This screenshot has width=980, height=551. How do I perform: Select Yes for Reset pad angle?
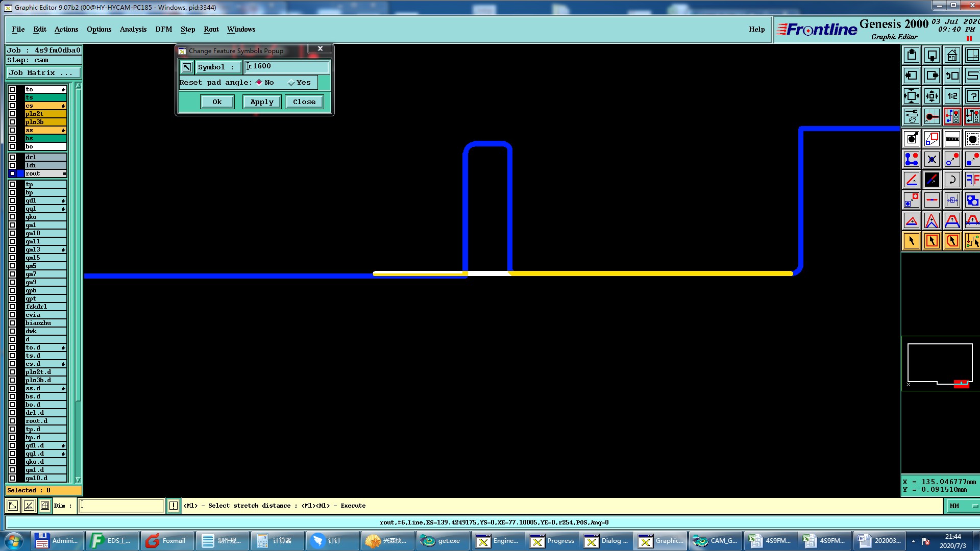[291, 83]
